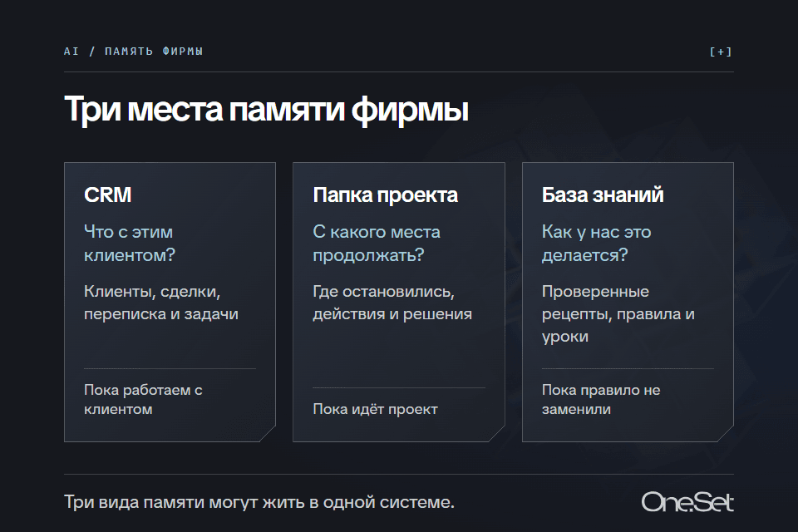Viewport: 798px width, 532px height.
Task: Open the CRM card title
Action: point(107,195)
